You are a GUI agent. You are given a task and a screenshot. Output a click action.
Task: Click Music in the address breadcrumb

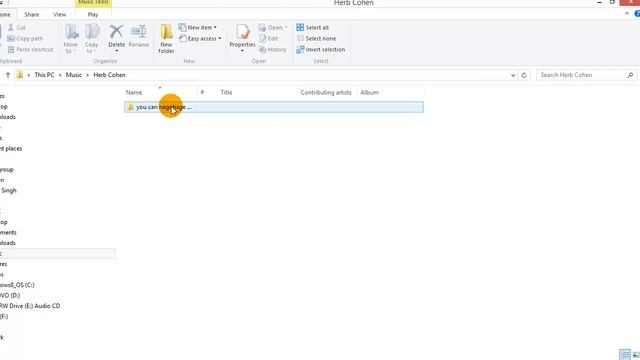(74, 75)
